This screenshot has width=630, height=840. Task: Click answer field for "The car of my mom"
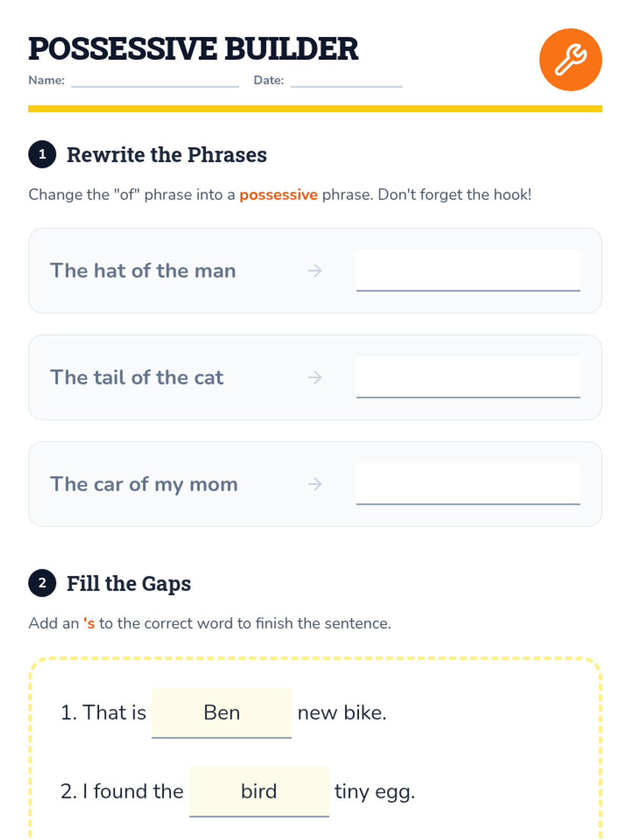(x=468, y=484)
